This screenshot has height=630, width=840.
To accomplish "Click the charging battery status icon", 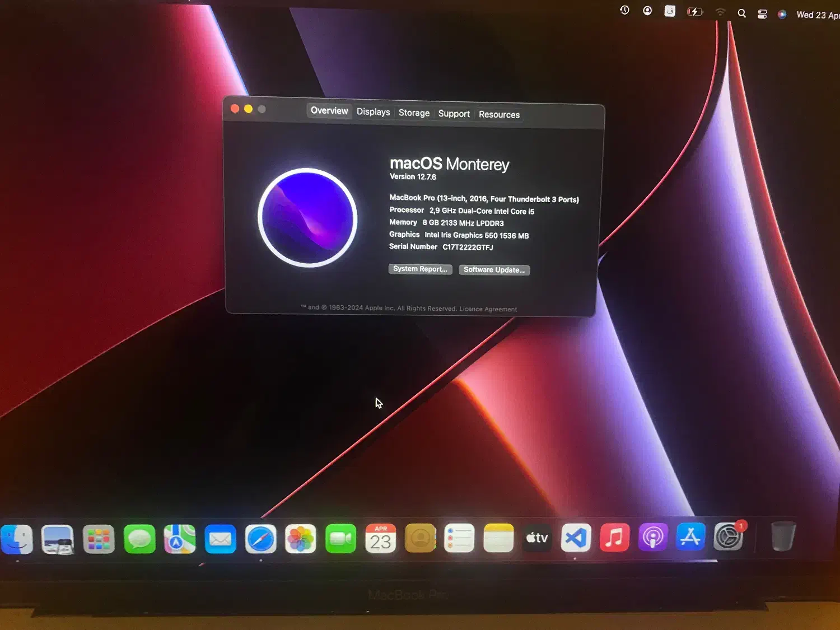I will pos(695,12).
